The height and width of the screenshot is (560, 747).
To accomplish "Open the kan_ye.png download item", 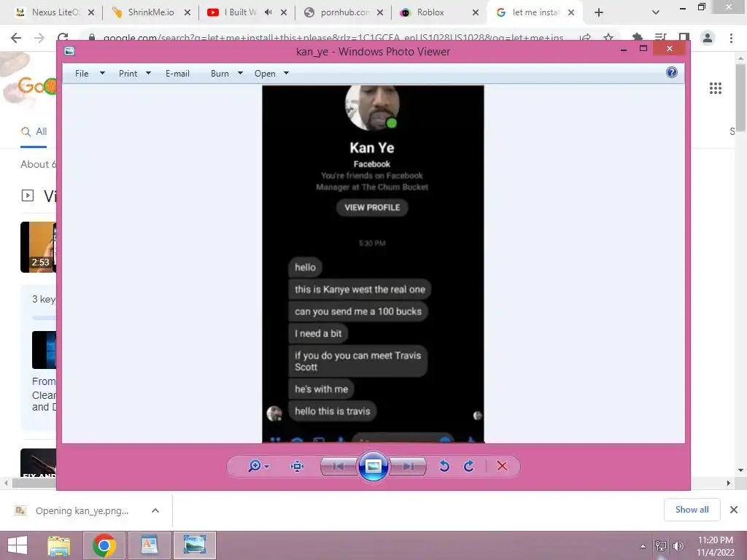I will (82, 510).
